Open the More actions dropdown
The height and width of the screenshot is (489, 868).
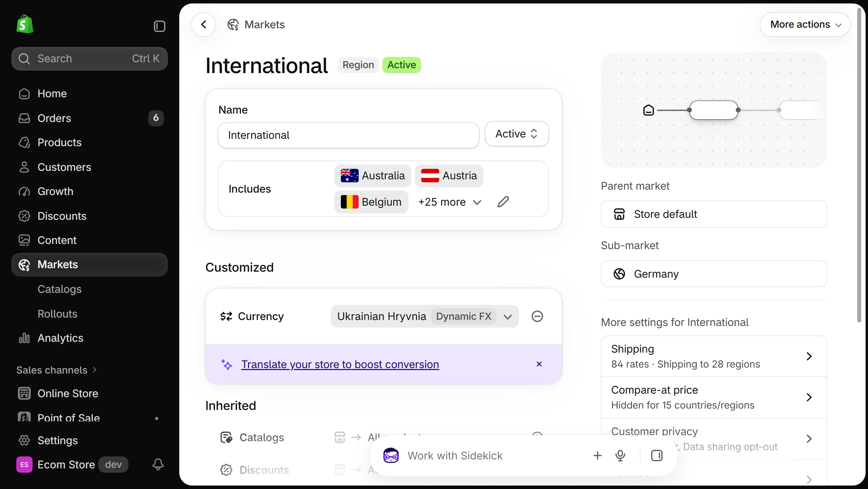(805, 24)
